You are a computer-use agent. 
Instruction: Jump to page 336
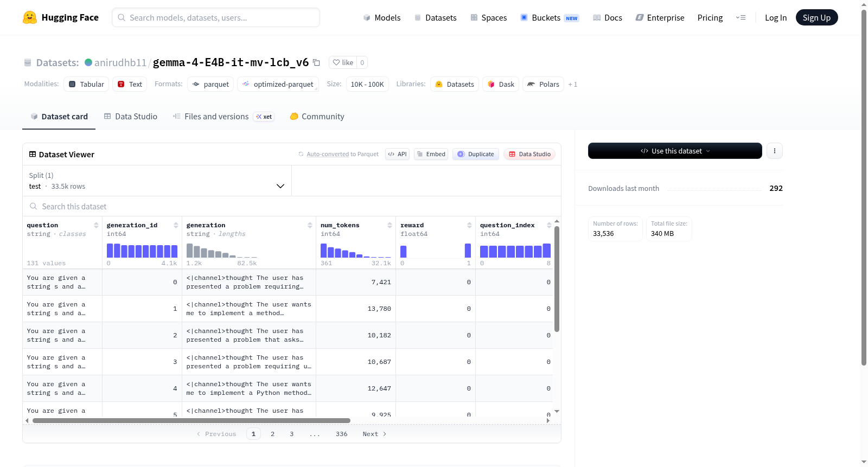pos(342,434)
